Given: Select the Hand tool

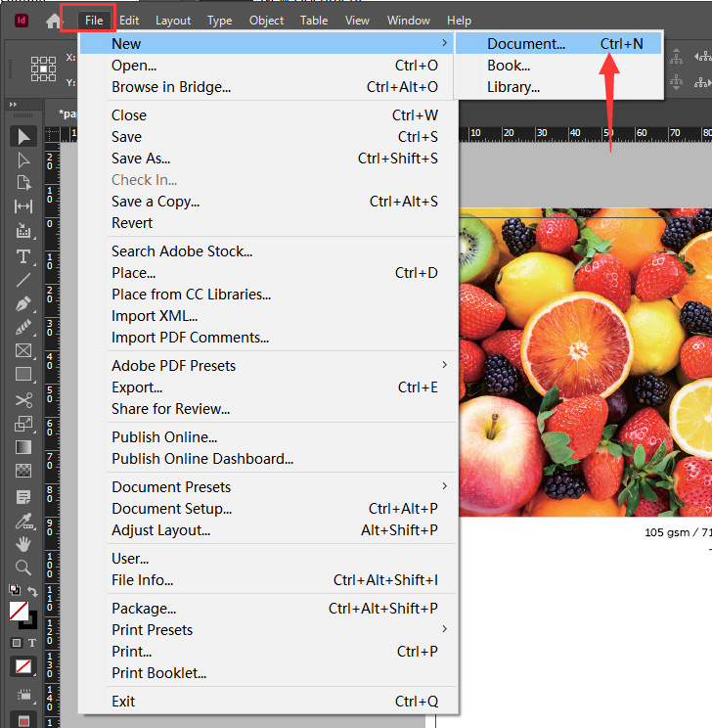Looking at the screenshot, I should pyautogui.click(x=23, y=544).
